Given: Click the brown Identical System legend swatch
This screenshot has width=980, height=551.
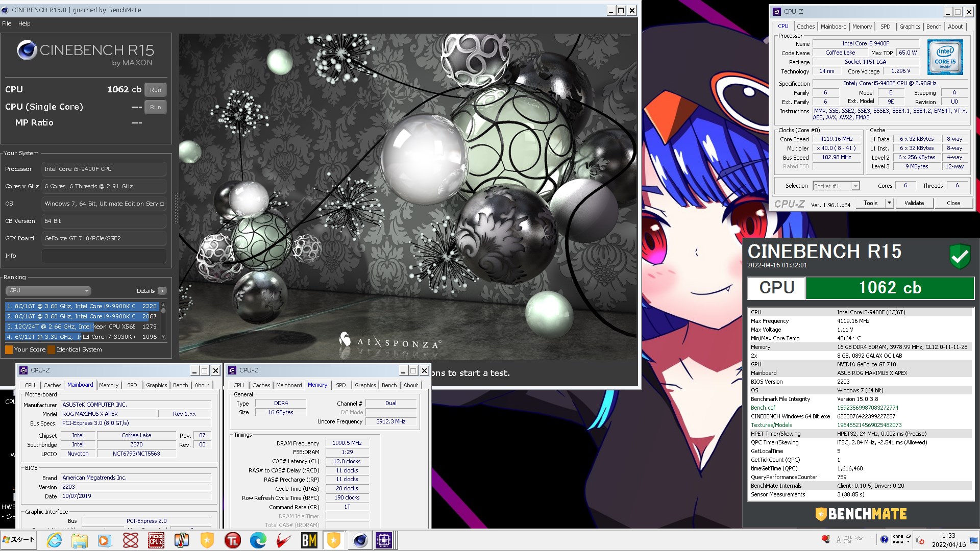Looking at the screenshot, I should (x=51, y=349).
